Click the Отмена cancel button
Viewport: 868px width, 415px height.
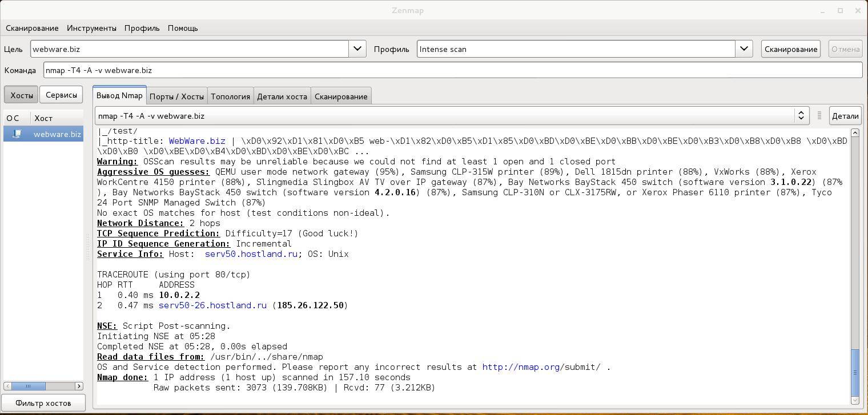(845, 49)
